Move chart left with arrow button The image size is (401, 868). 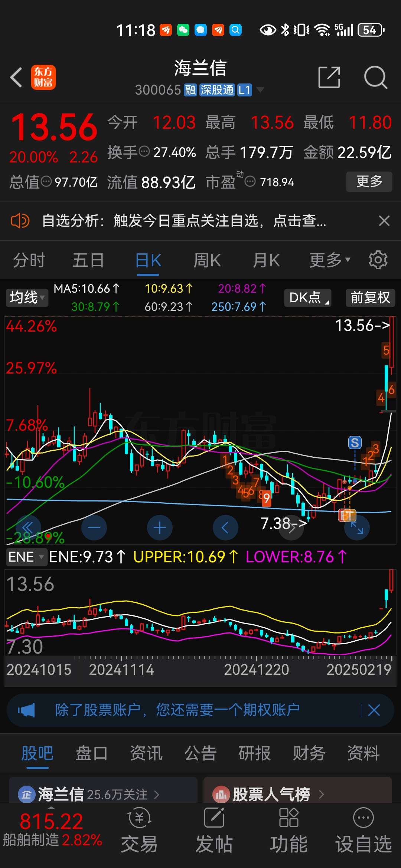click(225, 527)
